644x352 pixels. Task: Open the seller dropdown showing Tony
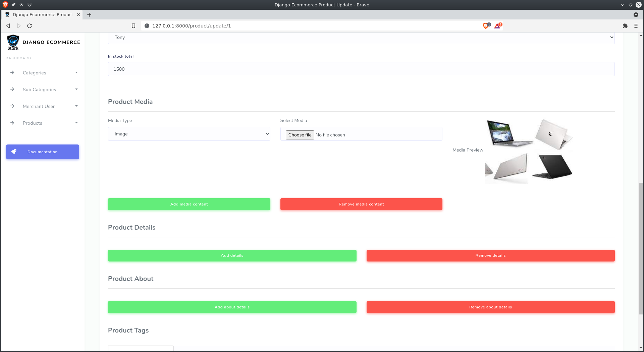[361, 38]
